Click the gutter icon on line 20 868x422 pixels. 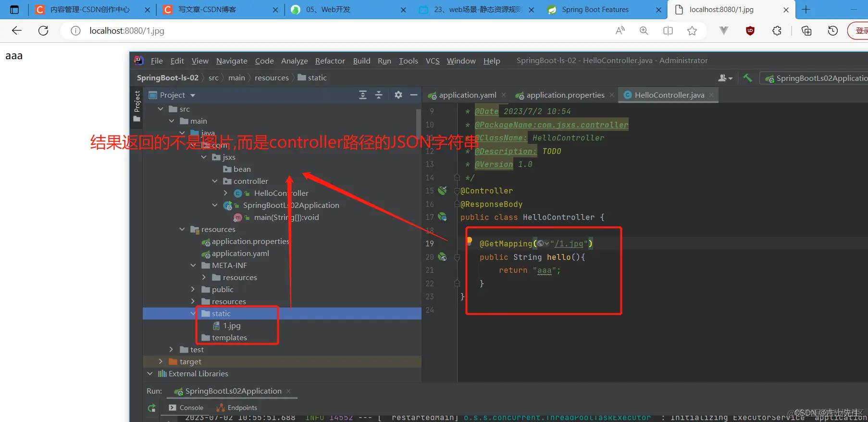(443, 257)
